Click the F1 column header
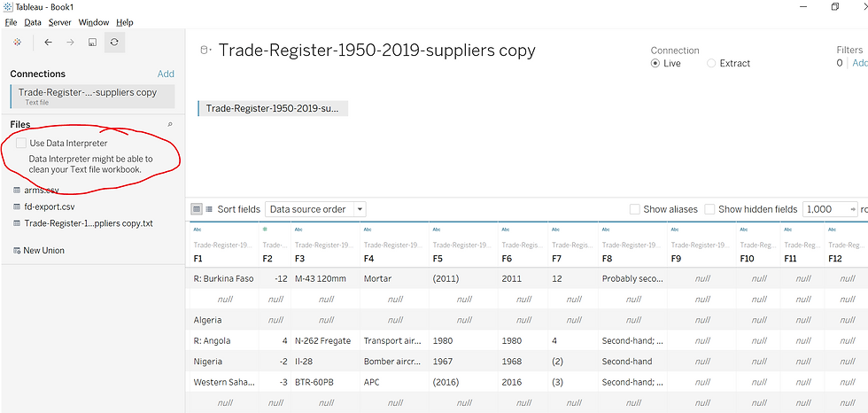 coord(198,259)
